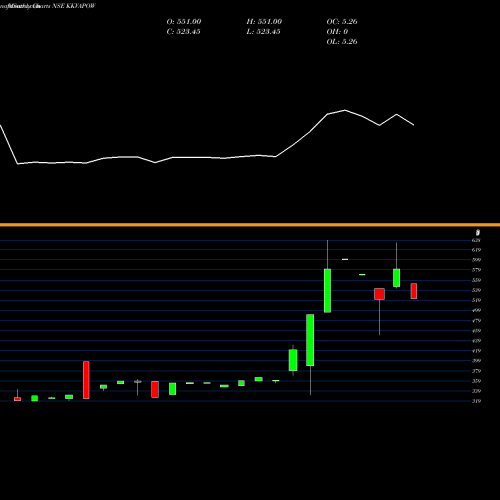This screenshot has height=500, width=500.
Task: Click the close price 'C: 523.45'
Action: click(x=183, y=32)
